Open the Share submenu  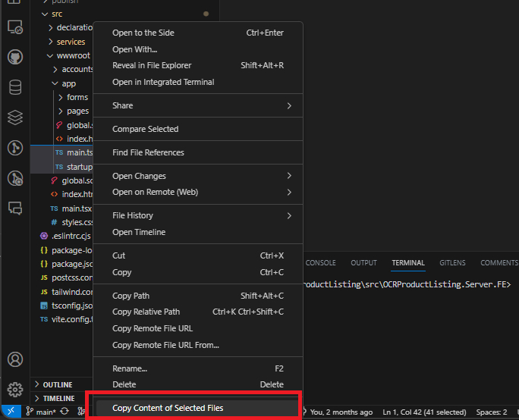[198, 105]
